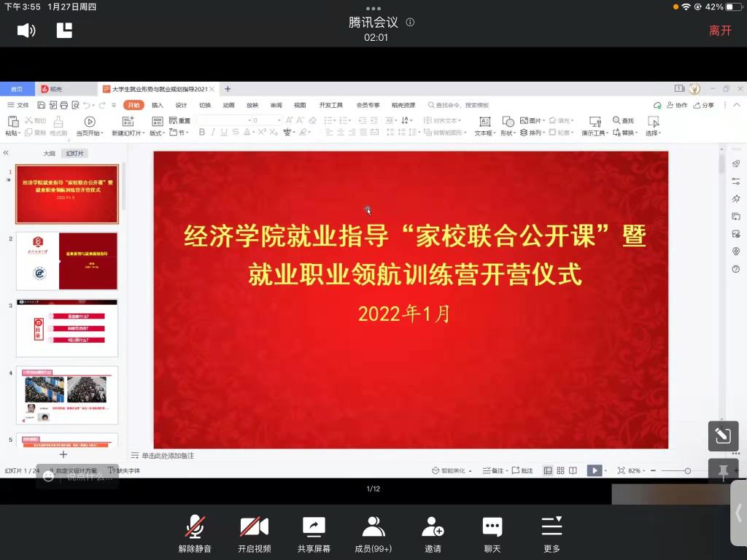Move the zoom slider handle
Image resolution: width=747 pixels, height=560 pixels.
[687, 470]
